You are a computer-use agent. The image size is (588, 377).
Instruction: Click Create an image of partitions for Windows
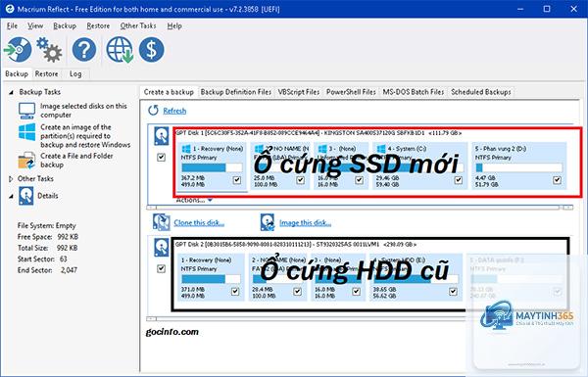pos(85,136)
